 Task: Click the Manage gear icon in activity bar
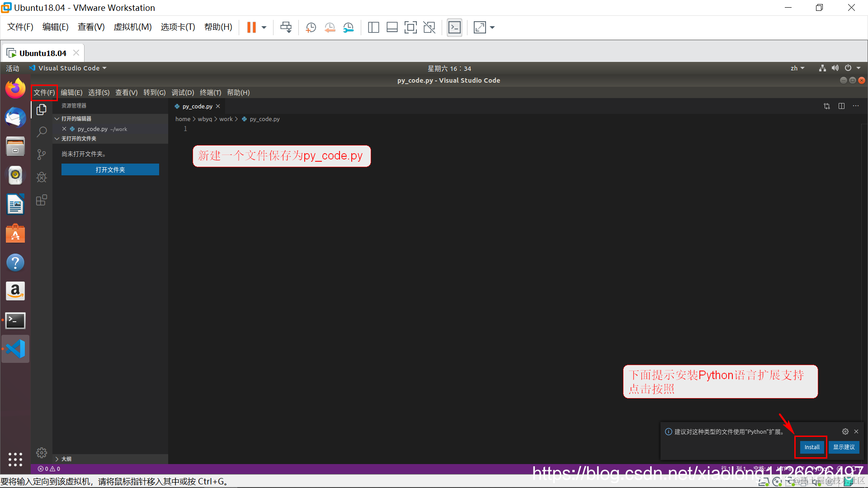[x=42, y=452]
